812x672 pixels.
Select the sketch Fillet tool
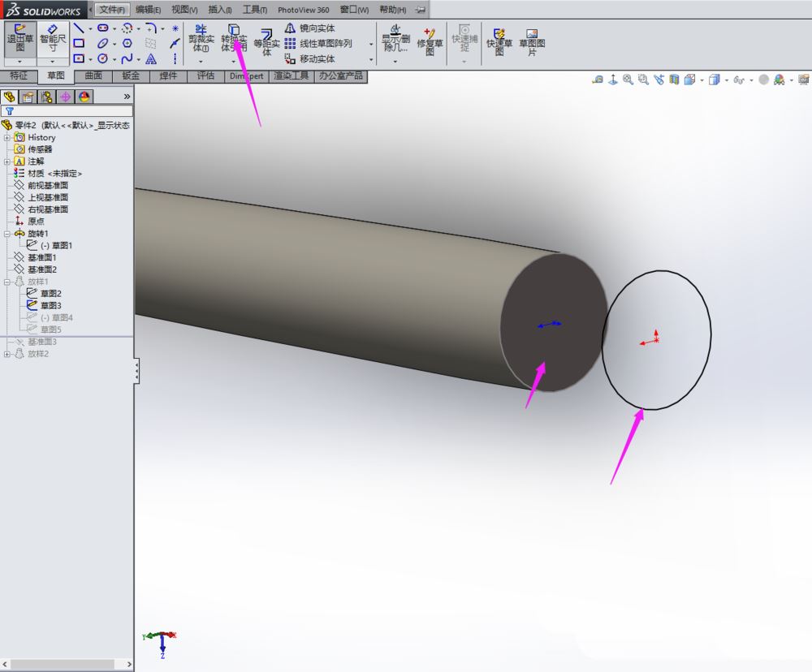pyautogui.click(x=151, y=28)
